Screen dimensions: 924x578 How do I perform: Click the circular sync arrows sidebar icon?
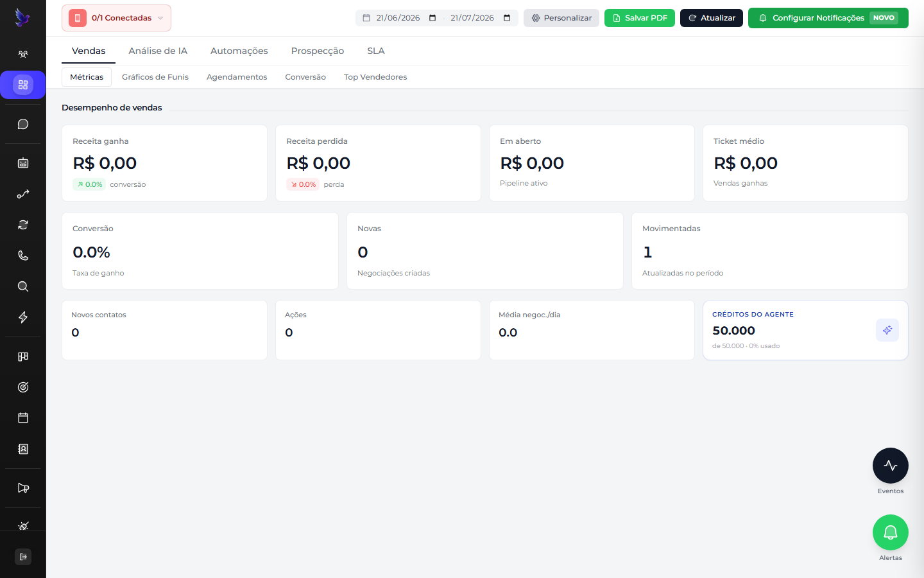[23, 225]
